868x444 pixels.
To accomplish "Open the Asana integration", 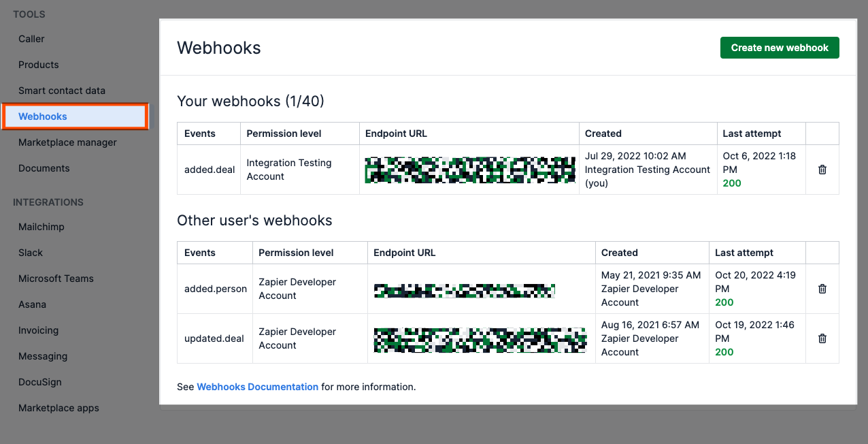I will click(32, 304).
